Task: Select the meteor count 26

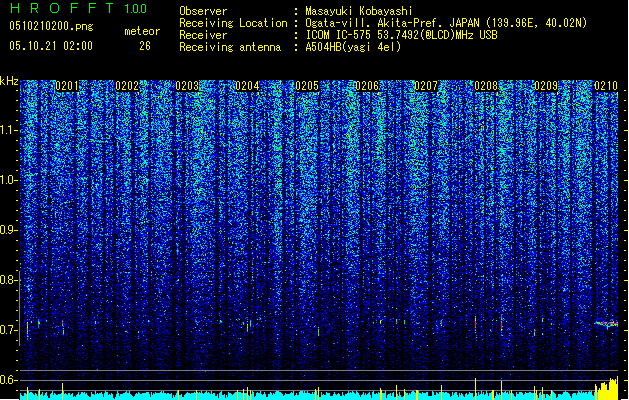Action: pyautogui.click(x=145, y=46)
